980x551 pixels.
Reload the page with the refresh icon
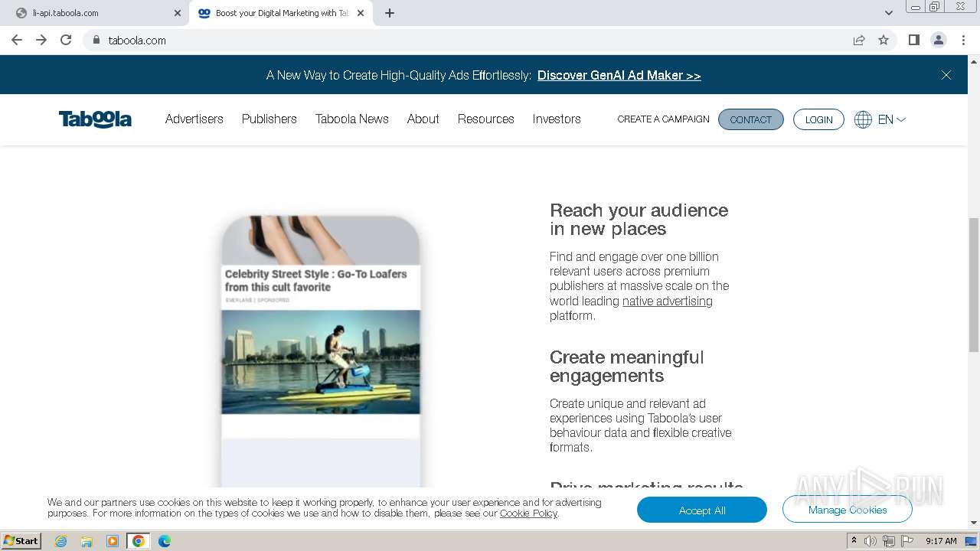pos(66,40)
